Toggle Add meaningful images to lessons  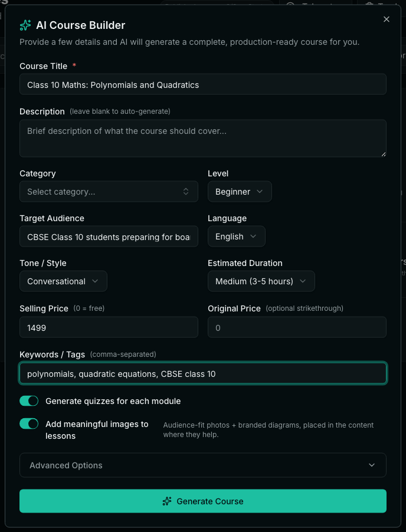[29, 423]
